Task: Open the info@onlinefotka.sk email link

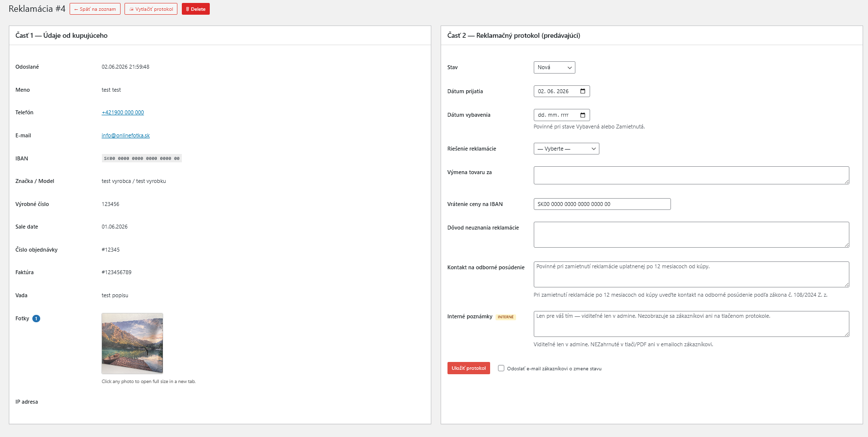Action: [x=125, y=135]
